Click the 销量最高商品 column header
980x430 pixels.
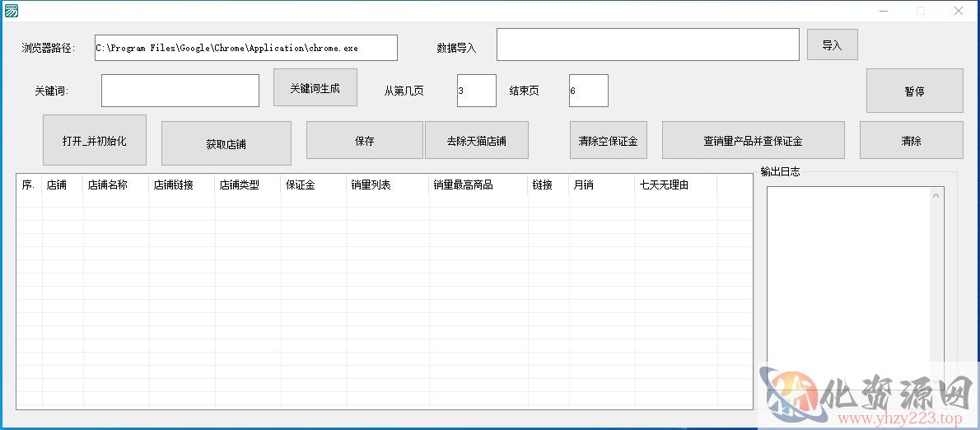coord(478,185)
